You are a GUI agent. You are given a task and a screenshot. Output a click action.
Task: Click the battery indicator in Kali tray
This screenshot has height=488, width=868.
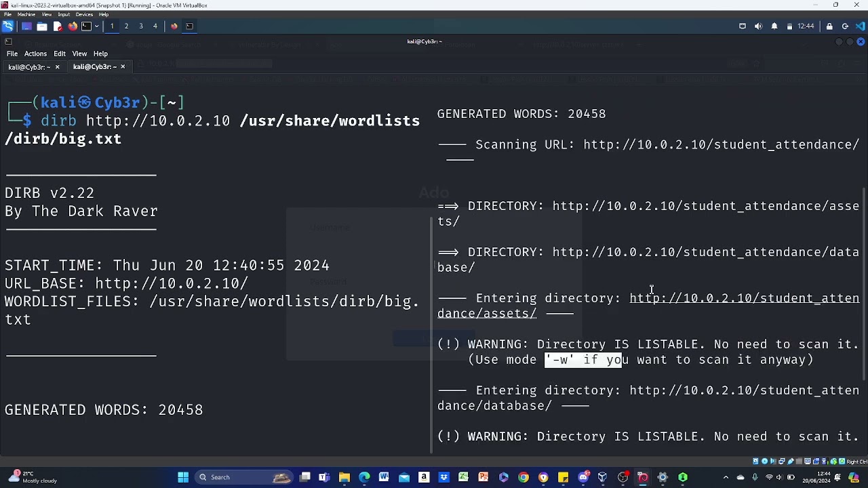tap(789, 26)
